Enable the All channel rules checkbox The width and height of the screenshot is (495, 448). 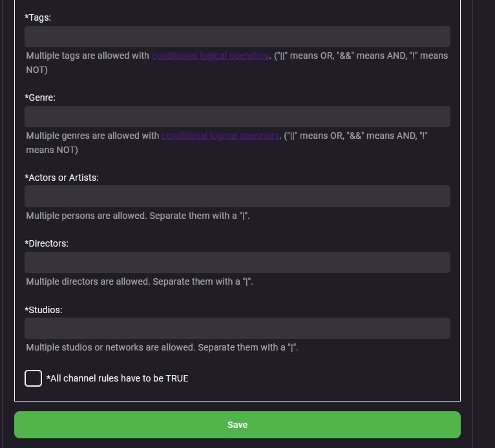pyautogui.click(x=34, y=378)
